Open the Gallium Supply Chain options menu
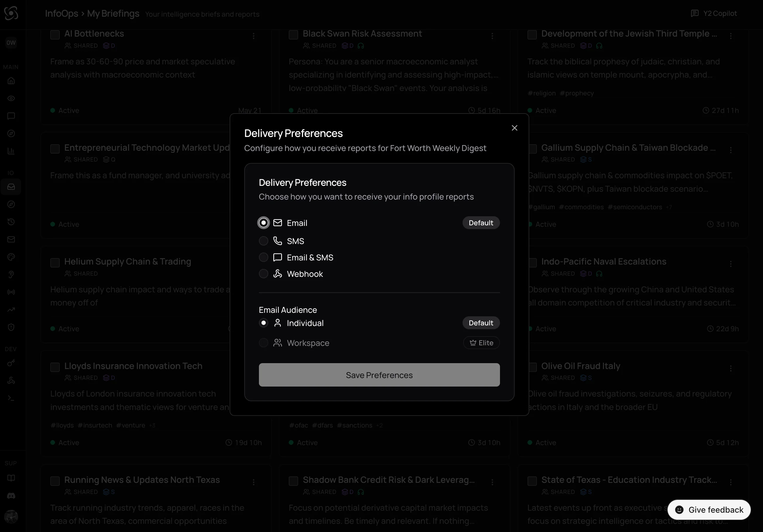Viewport: 763px width, 532px height. point(731,150)
